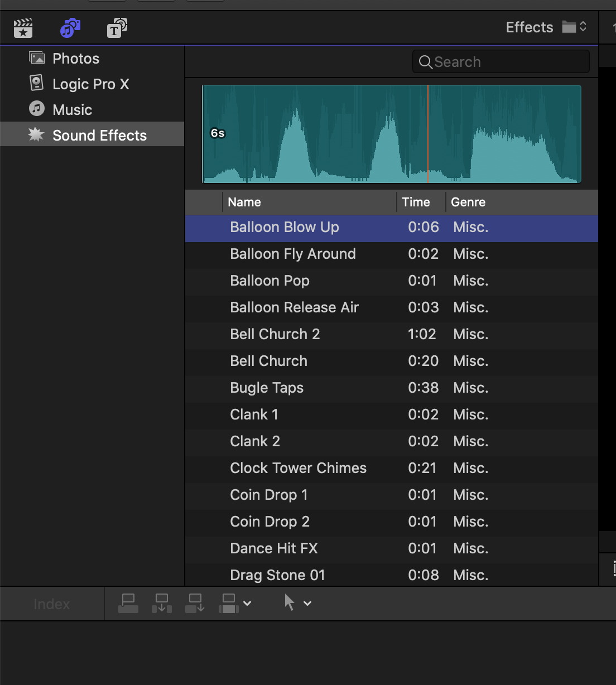The image size is (616, 685).
Task: Click the audio waveform preview
Action: 392,134
